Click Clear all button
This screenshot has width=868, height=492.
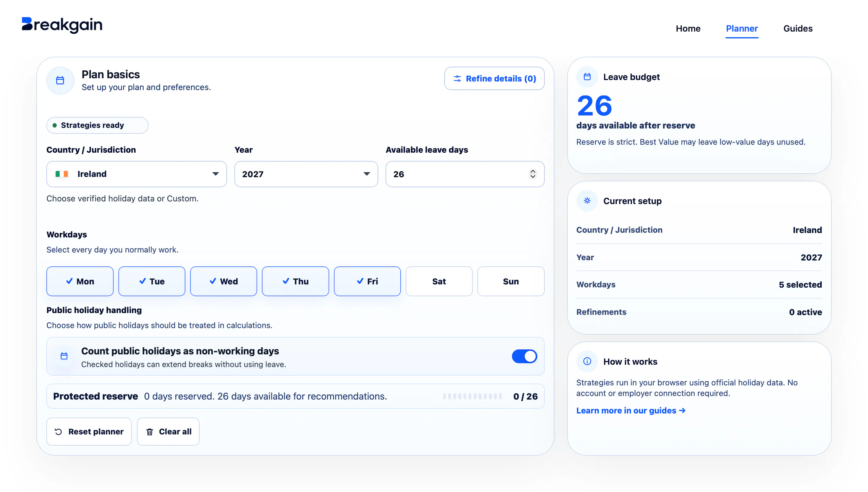tap(168, 431)
